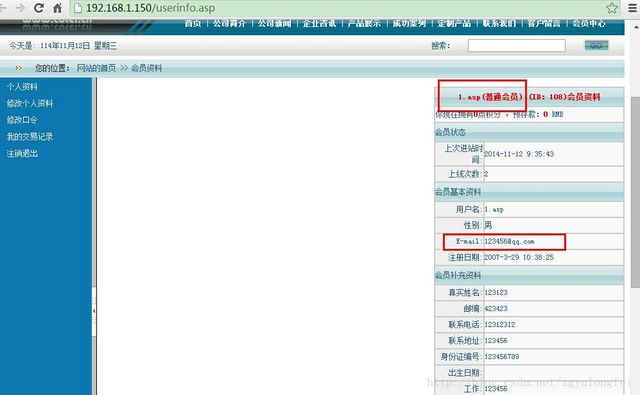Click the vertical page scrollbar thumb
The height and width of the screenshot is (395, 640).
(x=636, y=192)
